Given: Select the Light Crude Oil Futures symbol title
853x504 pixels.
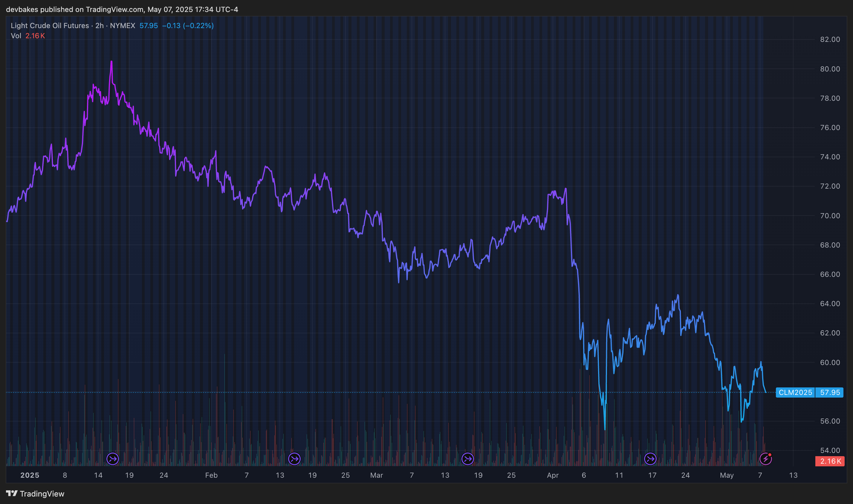Looking at the screenshot, I should (x=50, y=25).
